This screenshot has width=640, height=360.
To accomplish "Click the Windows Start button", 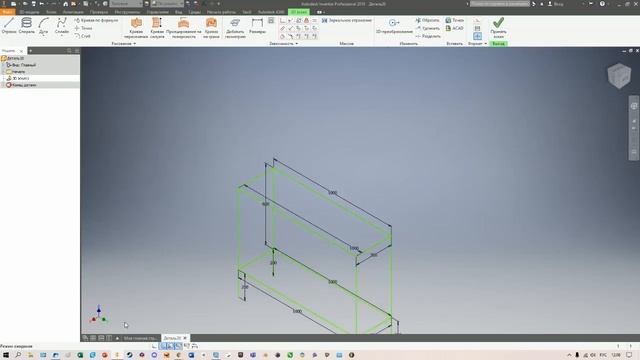I will tap(6, 355).
